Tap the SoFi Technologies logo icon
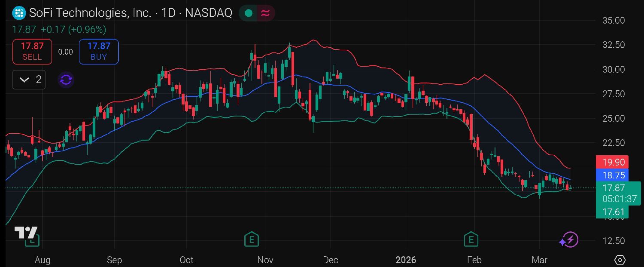 (x=19, y=13)
